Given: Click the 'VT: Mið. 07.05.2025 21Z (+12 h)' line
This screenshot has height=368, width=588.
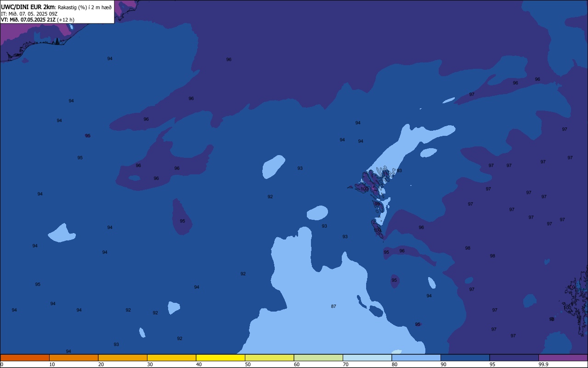Looking at the screenshot, I should tap(38, 20).
